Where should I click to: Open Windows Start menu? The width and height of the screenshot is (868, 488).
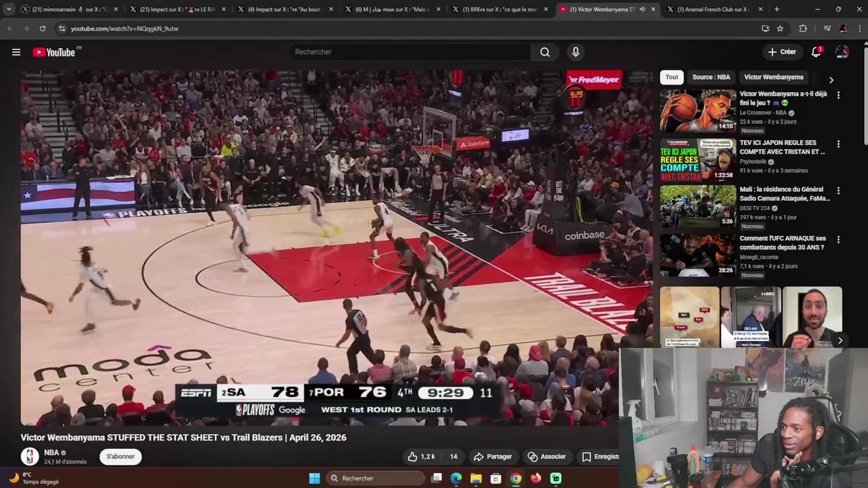click(x=315, y=479)
